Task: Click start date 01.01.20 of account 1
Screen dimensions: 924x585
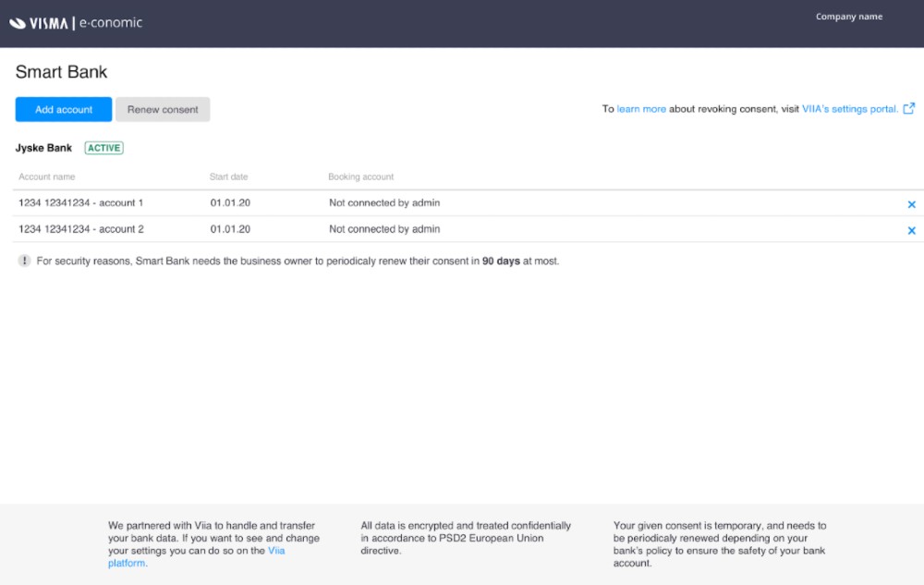Action: (x=230, y=202)
